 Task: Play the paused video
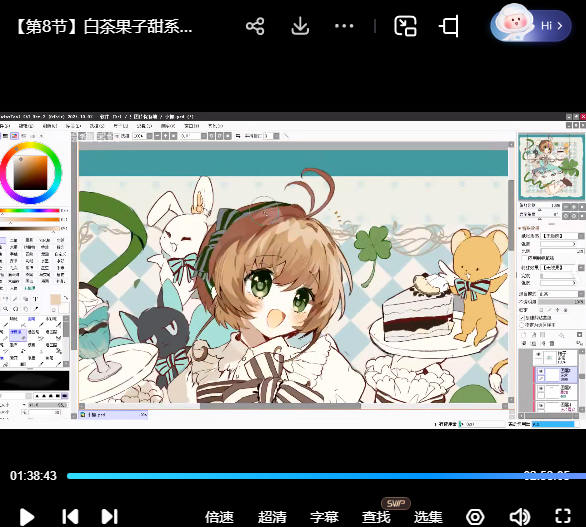27,517
